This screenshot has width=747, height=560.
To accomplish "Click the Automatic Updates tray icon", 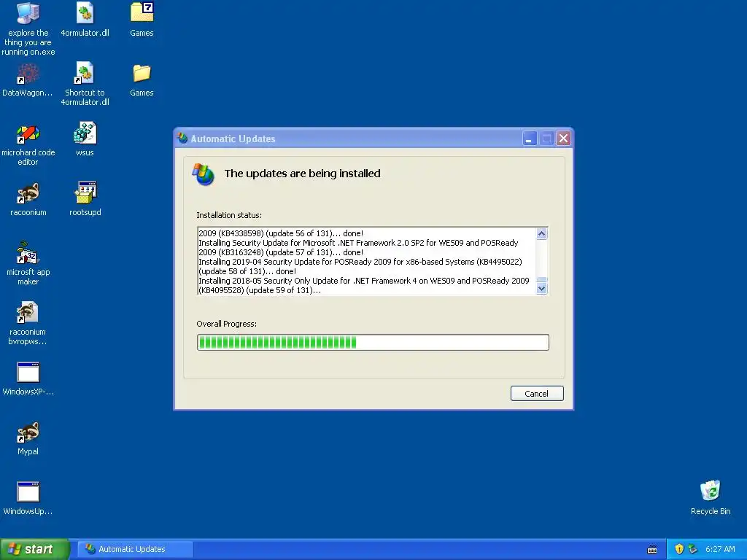I will (692, 549).
